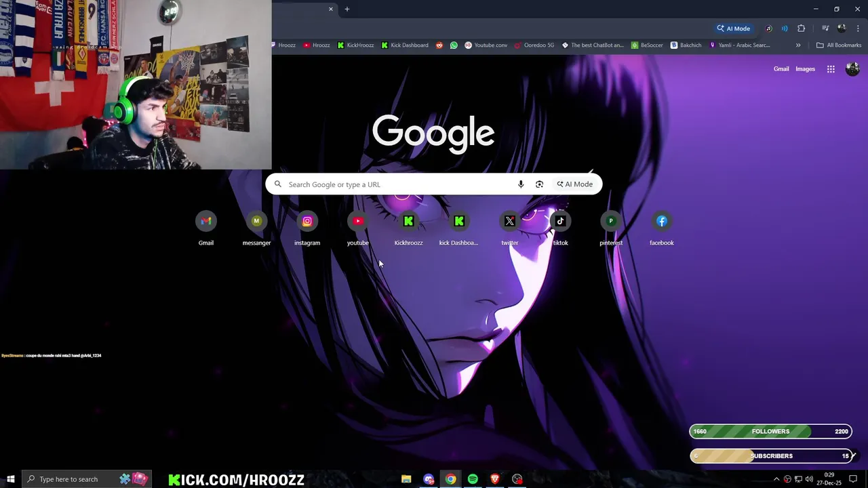Click the taskbar clock showing 0:29
The height and width of the screenshot is (488, 868).
tap(829, 479)
